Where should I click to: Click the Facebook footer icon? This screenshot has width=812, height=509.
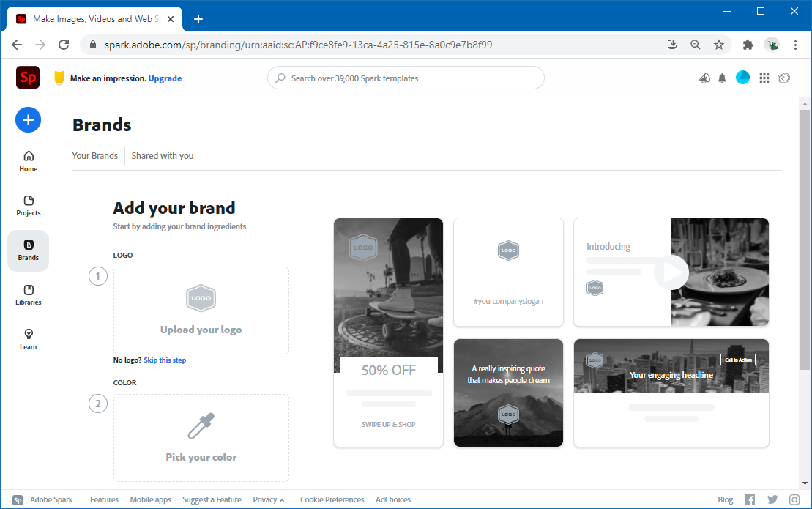[750, 499]
